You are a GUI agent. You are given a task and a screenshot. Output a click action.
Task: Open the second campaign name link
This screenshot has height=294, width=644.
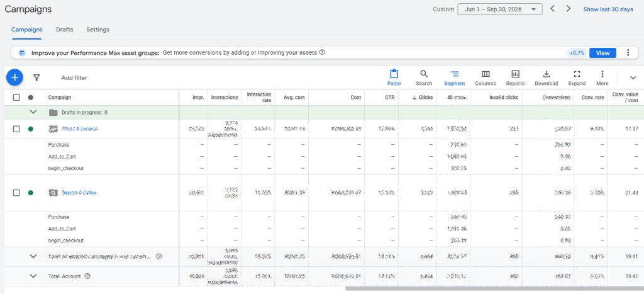coord(79,193)
